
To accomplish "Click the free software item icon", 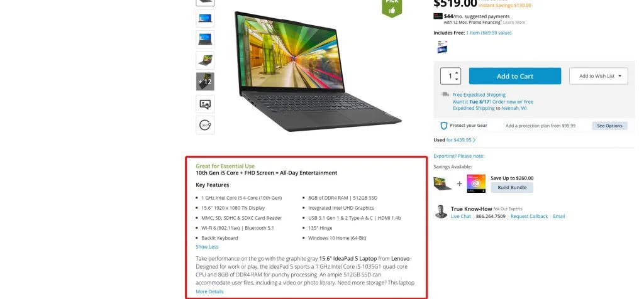I will [x=442, y=46].
